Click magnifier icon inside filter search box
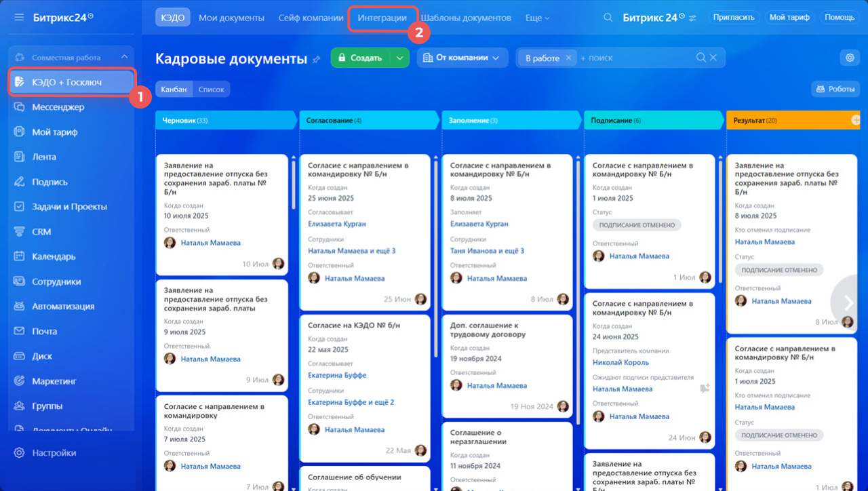Image resolution: width=868 pixels, height=491 pixels. pos(702,58)
